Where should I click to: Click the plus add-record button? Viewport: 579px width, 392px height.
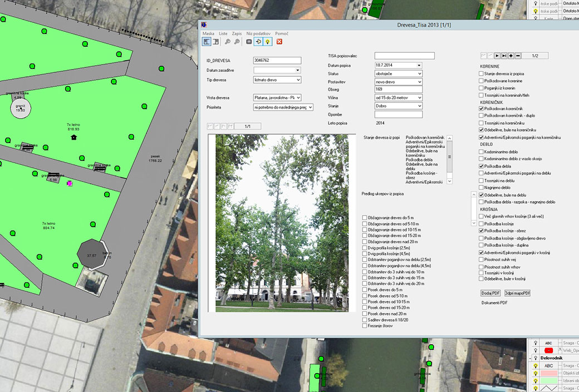click(x=511, y=56)
